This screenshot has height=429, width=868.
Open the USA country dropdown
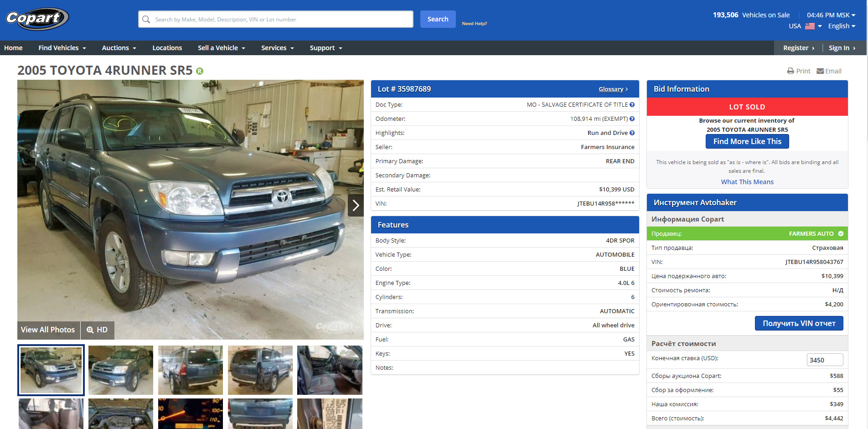805,26
